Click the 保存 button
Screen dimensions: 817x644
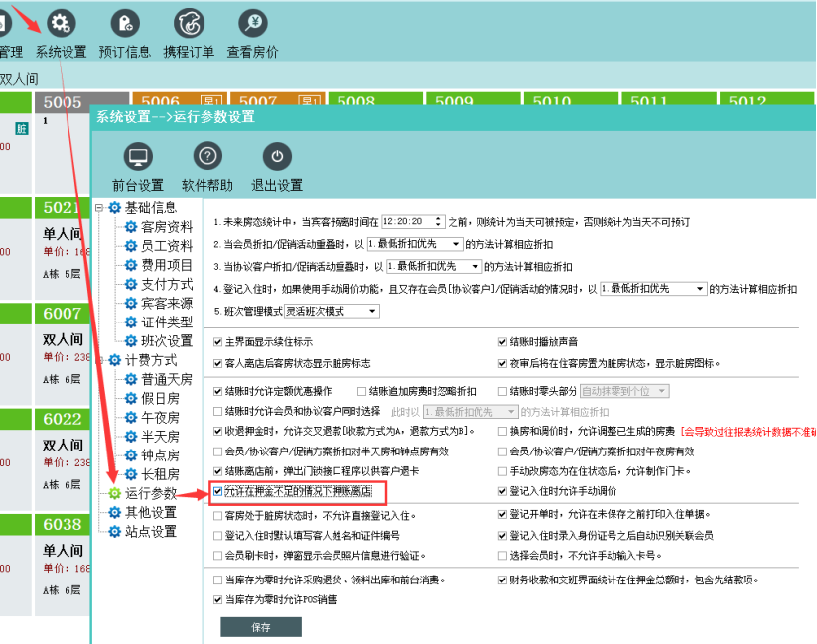pyautogui.click(x=261, y=627)
